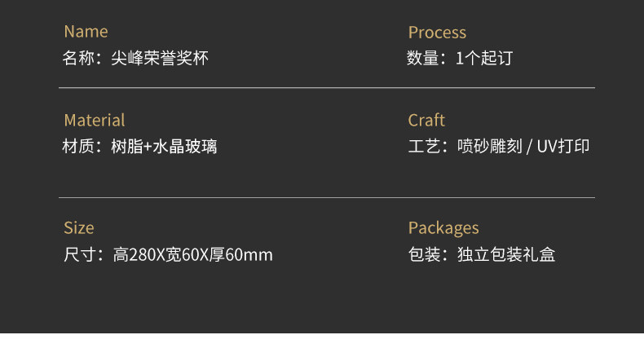The image size is (644, 357).
Task: Click the gold "Material" heading
Action: [x=95, y=120]
